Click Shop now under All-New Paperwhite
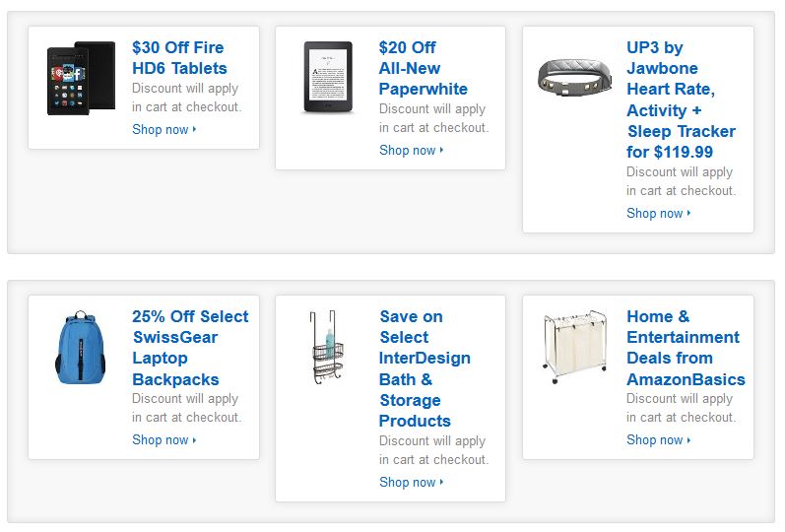This screenshot has width=785, height=532. click(x=407, y=150)
